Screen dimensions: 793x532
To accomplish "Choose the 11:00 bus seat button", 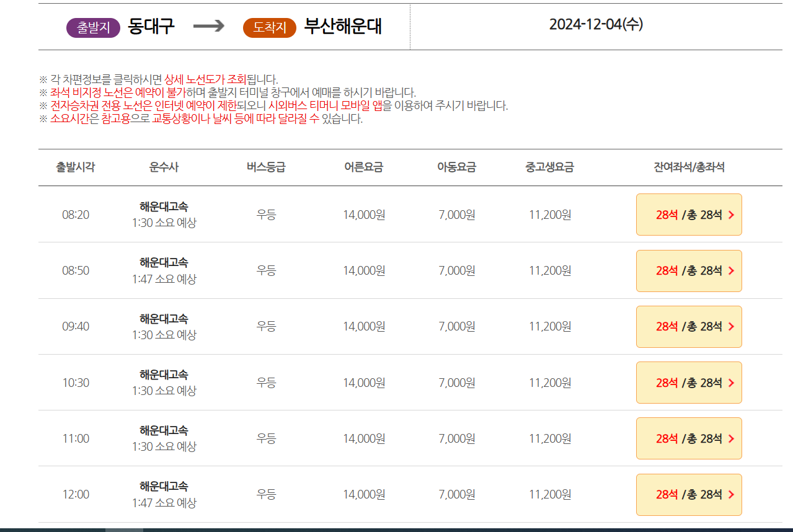I will pyautogui.click(x=689, y=438).
